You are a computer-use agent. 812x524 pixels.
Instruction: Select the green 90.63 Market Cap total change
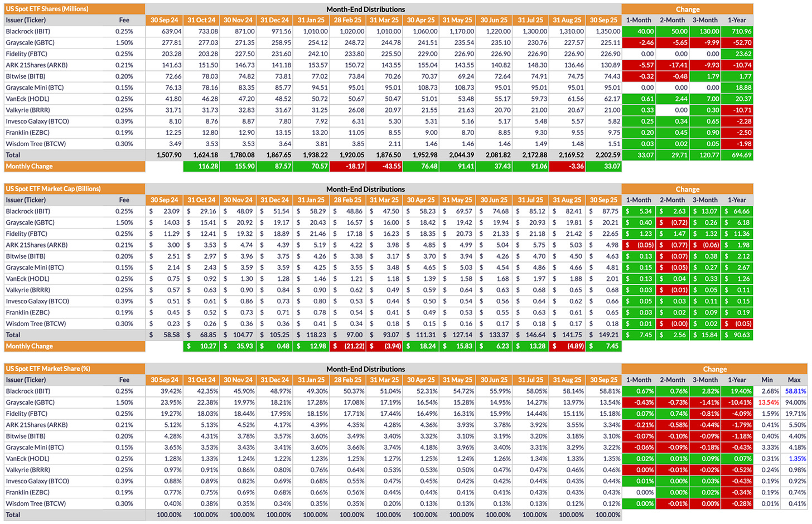tap(737, 335)
